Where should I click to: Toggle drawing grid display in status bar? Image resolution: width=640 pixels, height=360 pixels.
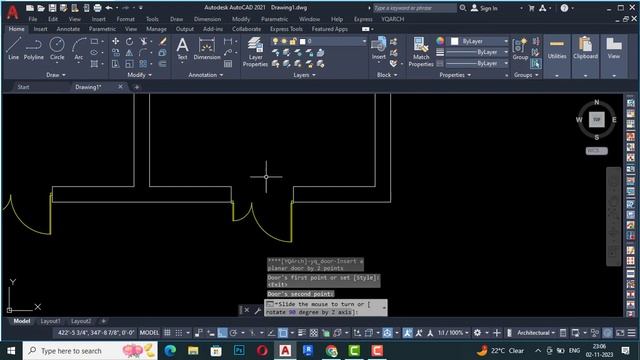[x=167, y=333]
